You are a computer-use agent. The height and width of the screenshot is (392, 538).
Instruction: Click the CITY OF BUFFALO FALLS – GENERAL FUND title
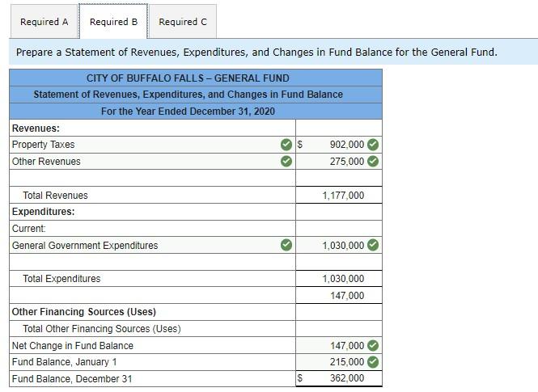(188, 78)
